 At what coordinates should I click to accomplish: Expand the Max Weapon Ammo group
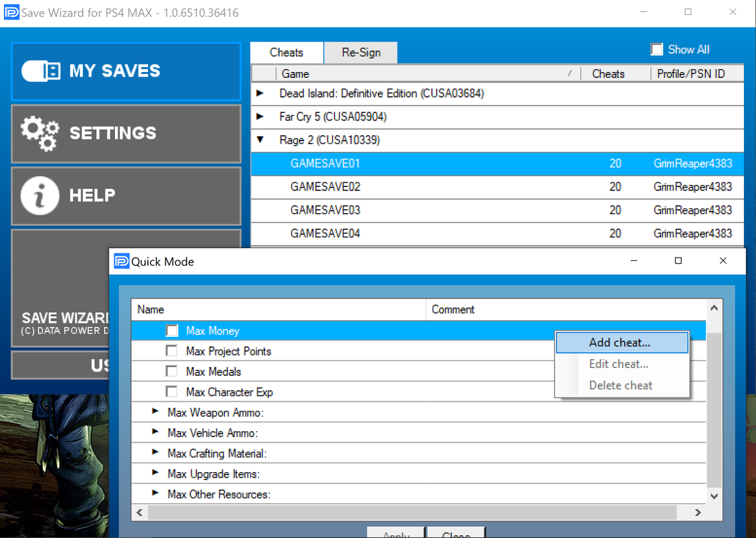tap(155, 411)
